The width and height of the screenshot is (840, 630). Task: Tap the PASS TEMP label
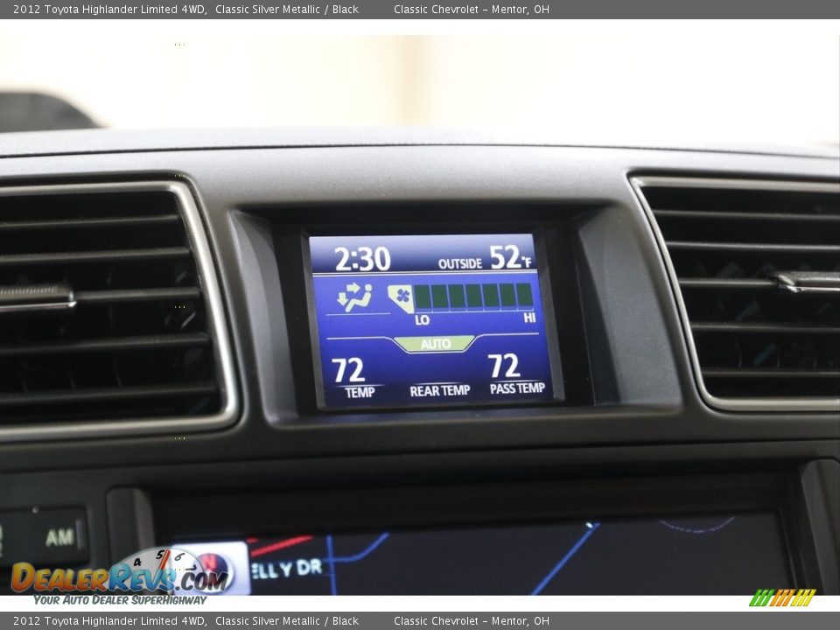click(x=517, y=388)
